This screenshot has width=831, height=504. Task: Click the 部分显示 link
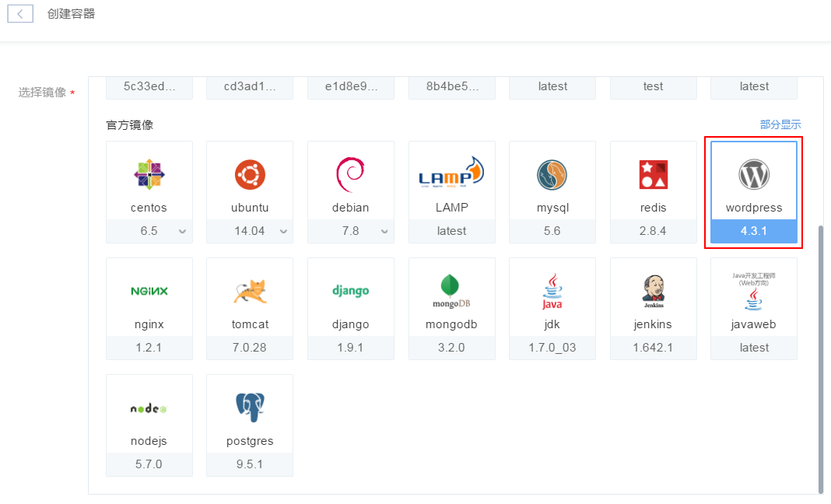(x=780, y=124)
